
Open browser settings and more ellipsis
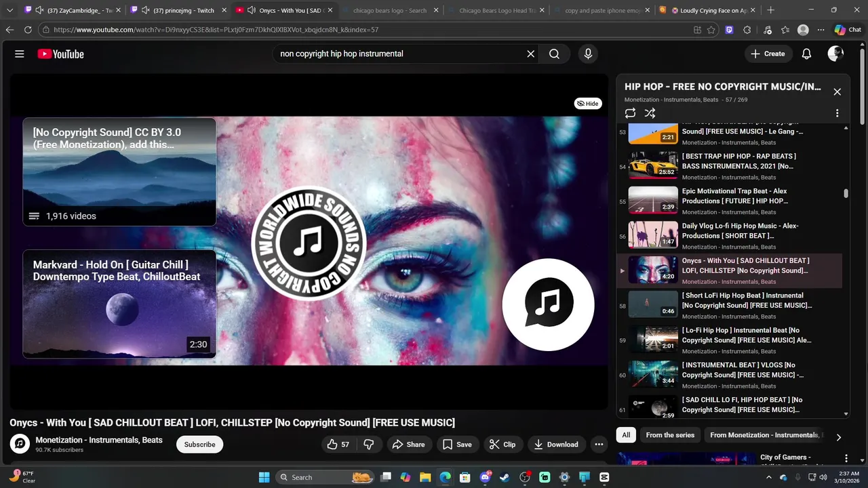click(x=821, y=30)
